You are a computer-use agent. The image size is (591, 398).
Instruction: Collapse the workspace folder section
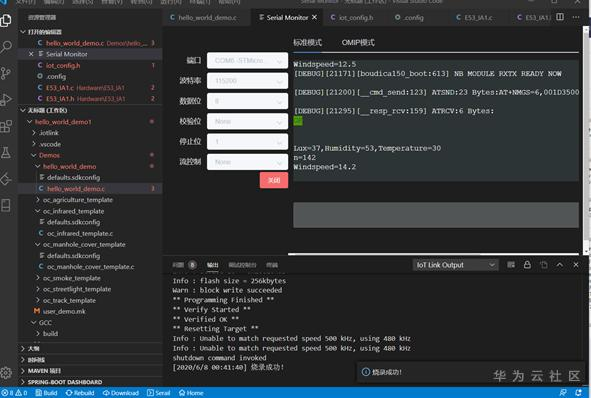[90, 110]
